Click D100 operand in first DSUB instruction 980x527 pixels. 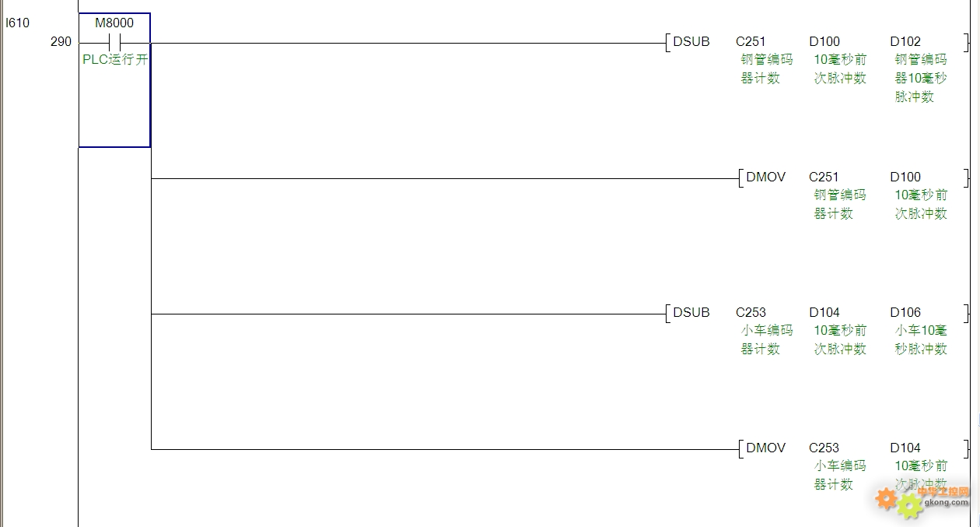824,42
